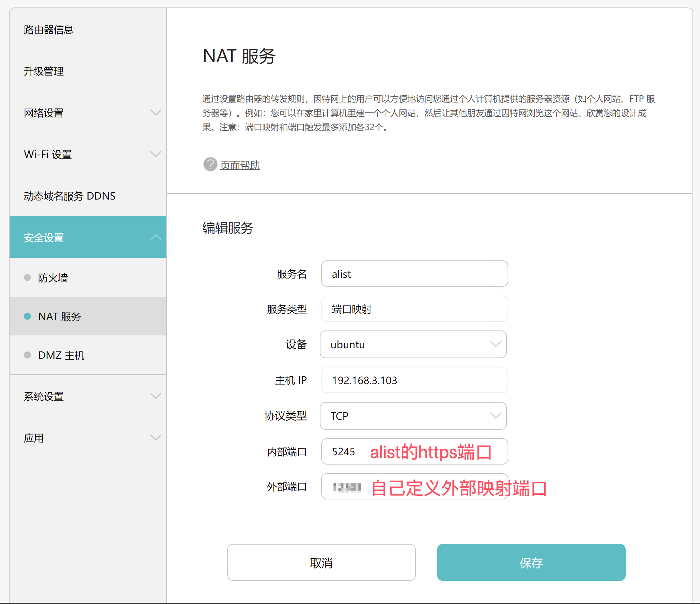Go to 动态域名服务 DDNS page
The width and height of the screenshot is (700, 604).
coord(70,196)
